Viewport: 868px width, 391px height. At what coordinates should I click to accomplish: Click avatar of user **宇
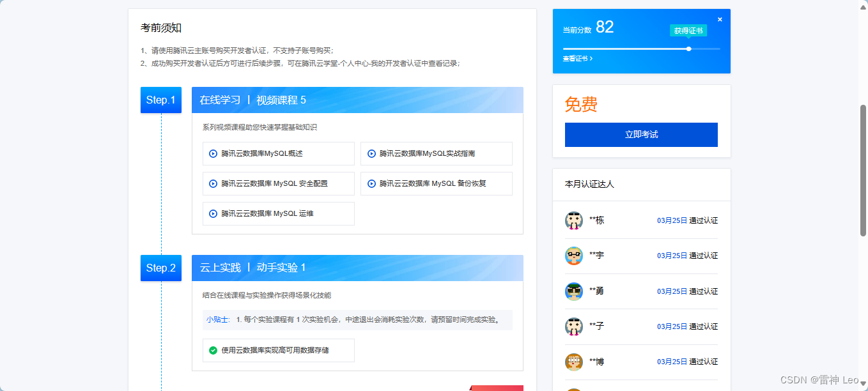point(574,256)
